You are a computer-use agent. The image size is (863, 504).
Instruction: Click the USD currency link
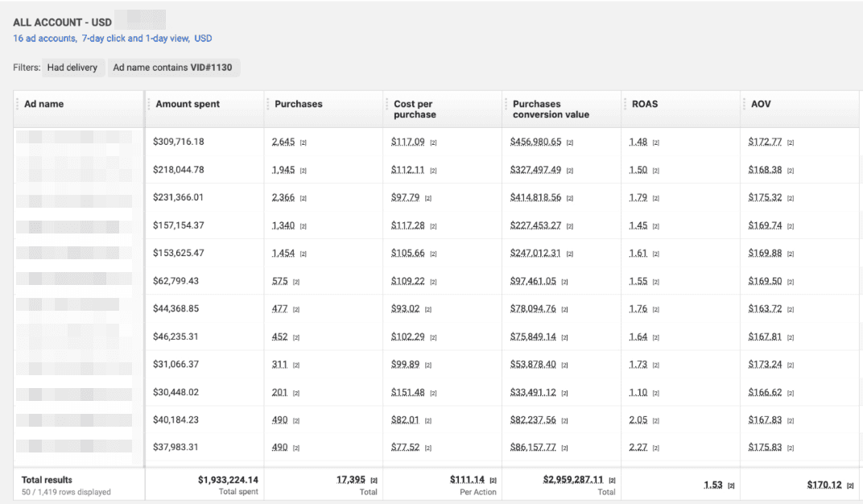203,38
